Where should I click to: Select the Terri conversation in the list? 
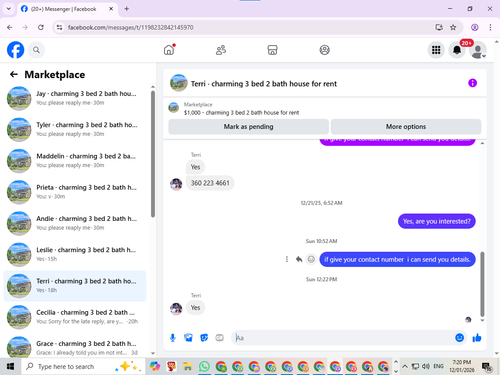click(x=75, y=286)
